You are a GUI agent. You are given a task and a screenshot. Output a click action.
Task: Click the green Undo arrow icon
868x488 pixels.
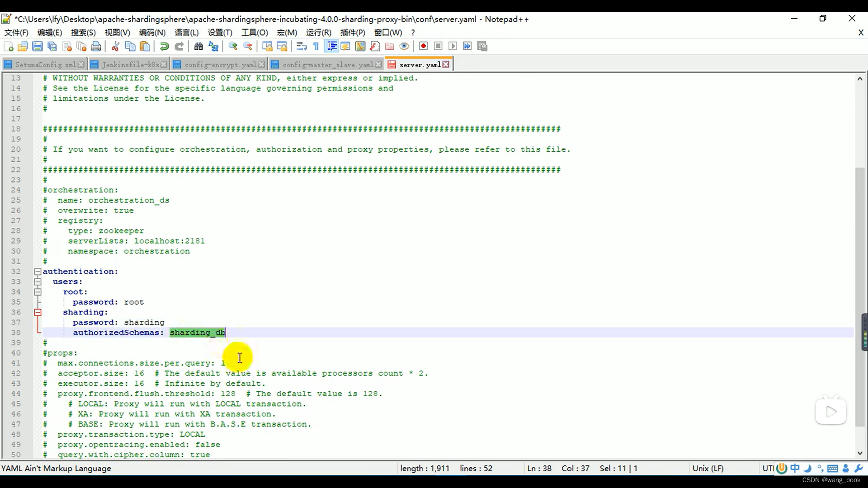tap(164, 46)
